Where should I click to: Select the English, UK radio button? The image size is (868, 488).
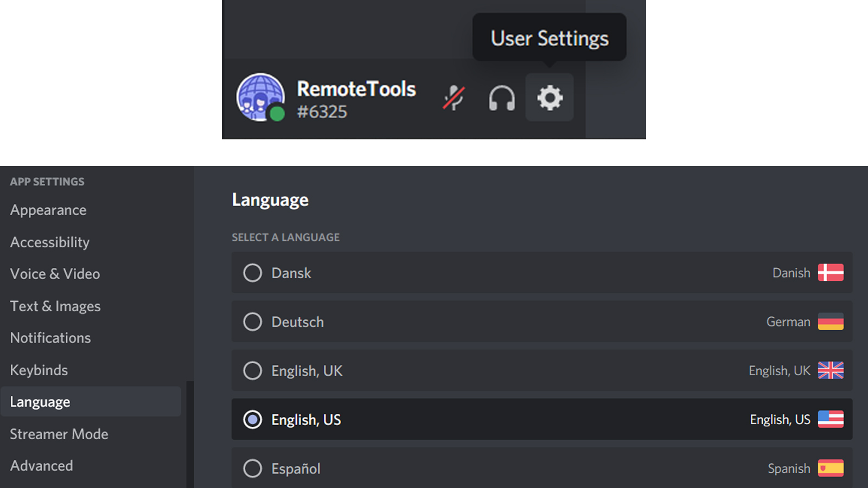tap(252, 370)
